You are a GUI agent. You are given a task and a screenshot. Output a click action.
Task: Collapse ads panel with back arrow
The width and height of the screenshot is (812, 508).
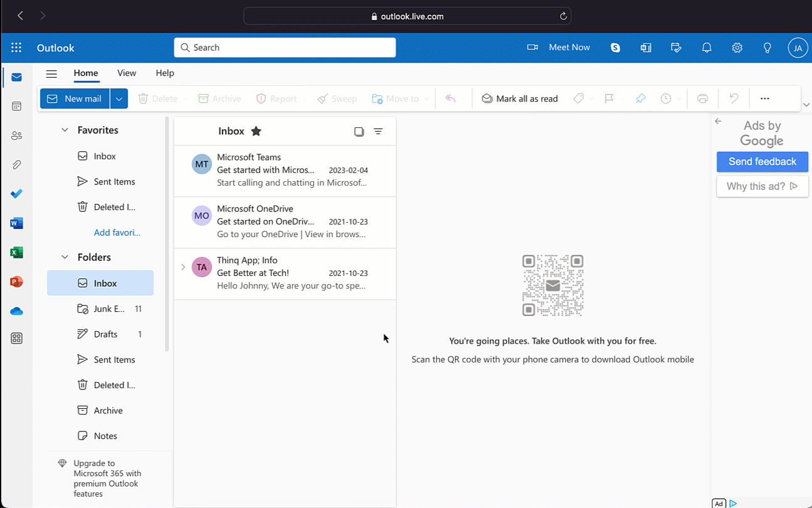pyautogui.click(x=718, y=121)
